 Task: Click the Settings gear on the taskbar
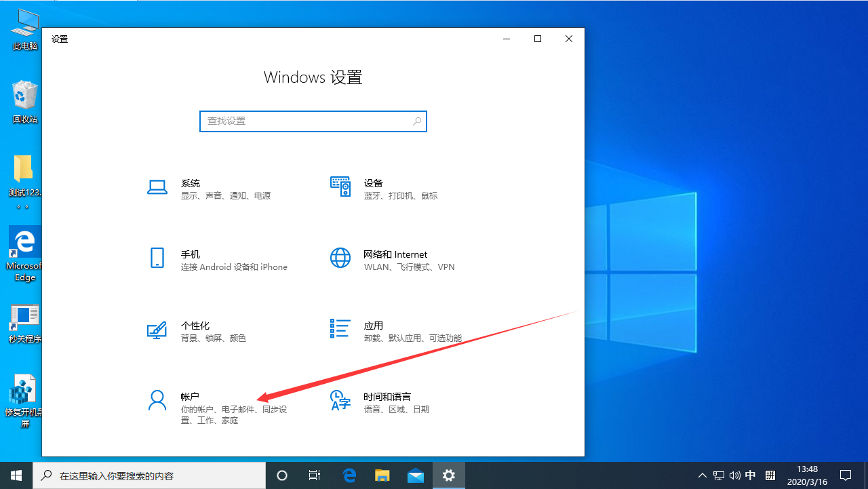click(x=448, y=475)
